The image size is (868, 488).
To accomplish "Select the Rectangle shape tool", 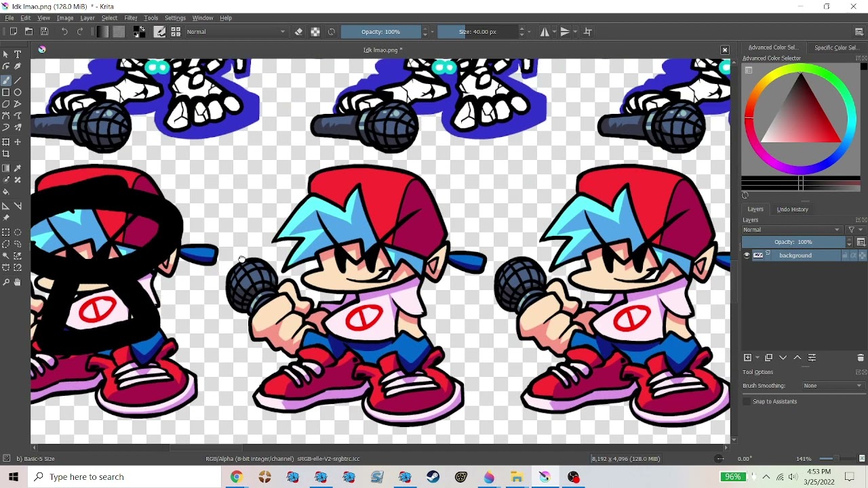I will pos(6,92).
